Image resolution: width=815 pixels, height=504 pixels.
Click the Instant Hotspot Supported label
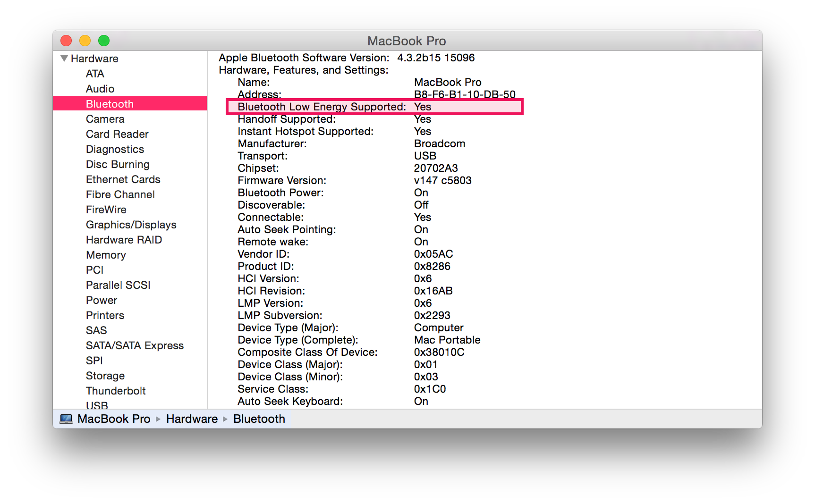point(306,131)
